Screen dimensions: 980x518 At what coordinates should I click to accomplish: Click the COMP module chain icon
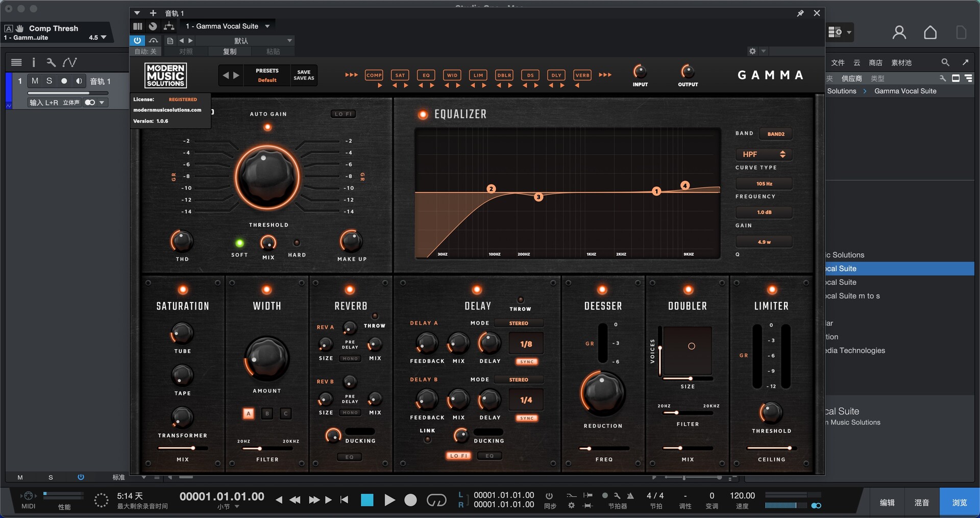374,75
